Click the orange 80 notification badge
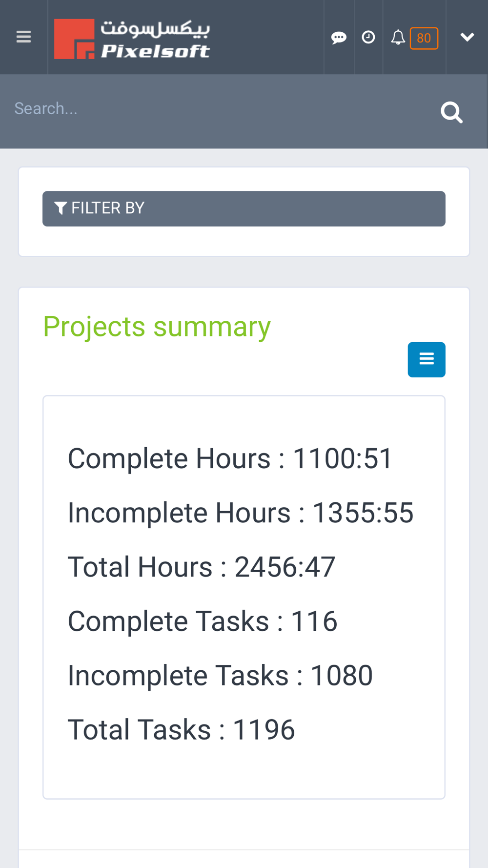The image size is (488, 868). [x=424, y=38]
